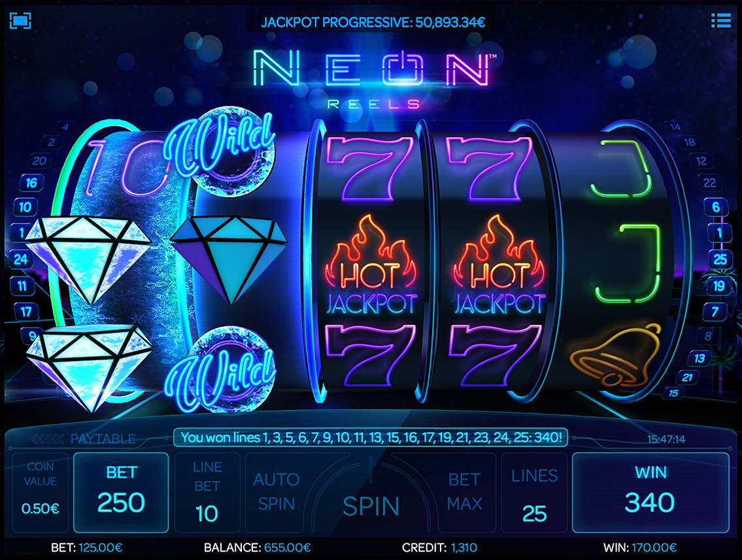
Task: Select payline indicator 19 on right
Action: point(718,286)
